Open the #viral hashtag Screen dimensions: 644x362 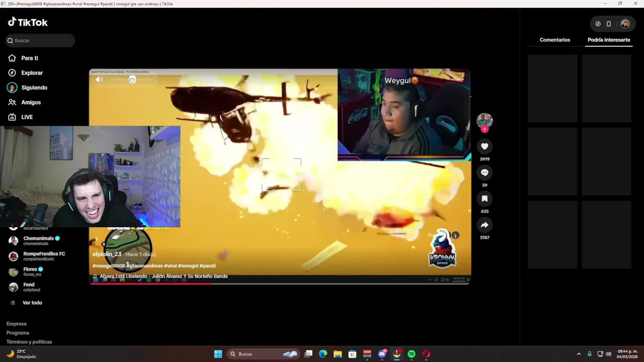click(x=170, y=266)
